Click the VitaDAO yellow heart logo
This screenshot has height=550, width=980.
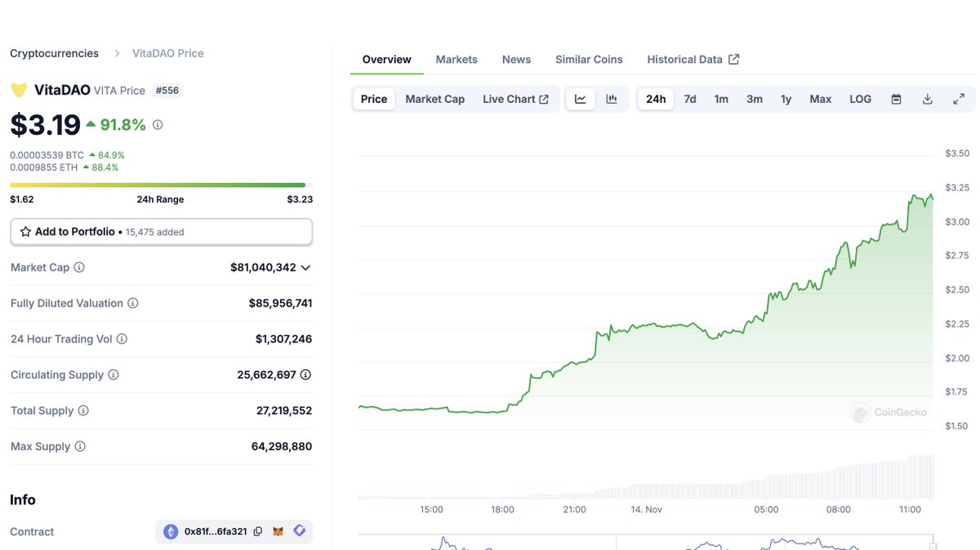click(19, 90)
